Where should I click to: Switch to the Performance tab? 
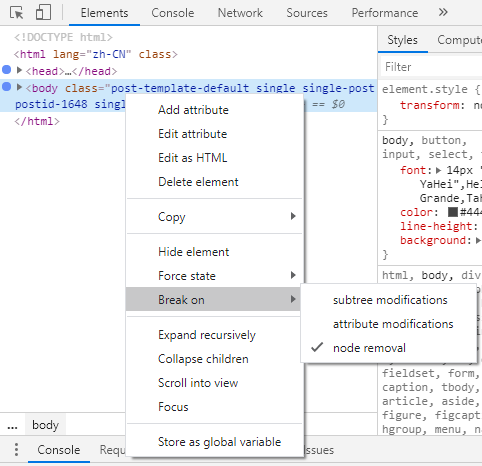385,13
